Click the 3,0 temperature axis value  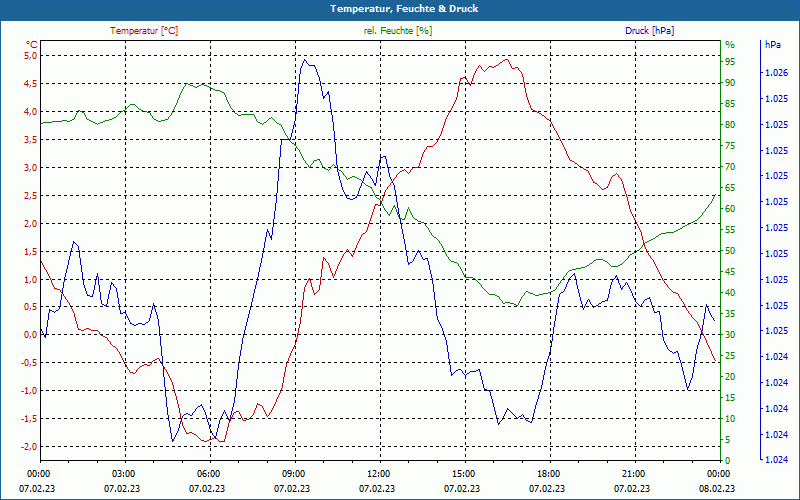[31, 167]
